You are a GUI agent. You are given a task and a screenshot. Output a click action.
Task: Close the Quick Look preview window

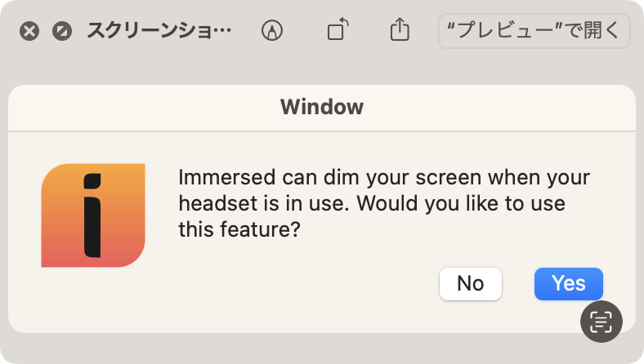[x=29, y=31]
